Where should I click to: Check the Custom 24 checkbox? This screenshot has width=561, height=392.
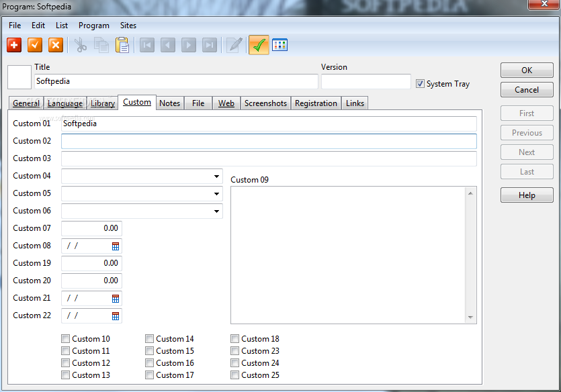tap(234, 363)
